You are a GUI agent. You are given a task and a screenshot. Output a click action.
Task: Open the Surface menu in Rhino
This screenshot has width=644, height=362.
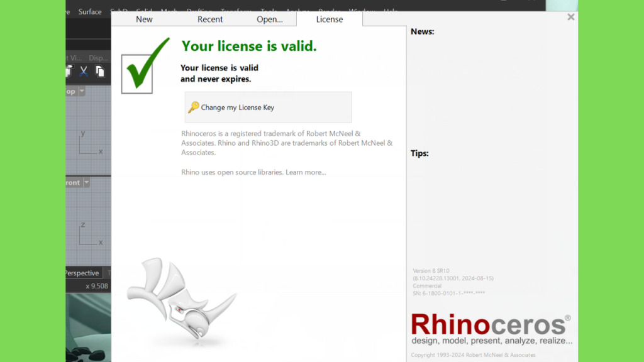click(90, 11)
